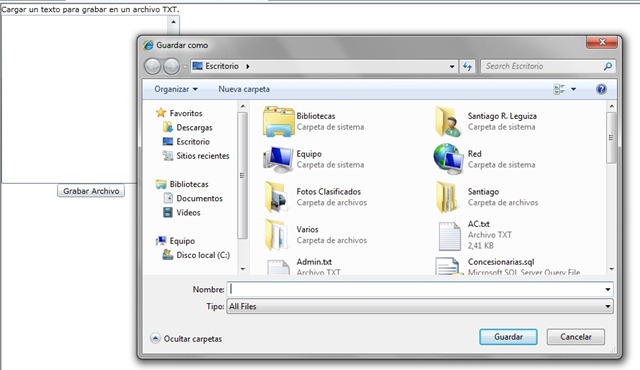This screenshot has width=640, height=370.
Task: Click the file list scroll up arrow
Action: (x=611, y=106)
